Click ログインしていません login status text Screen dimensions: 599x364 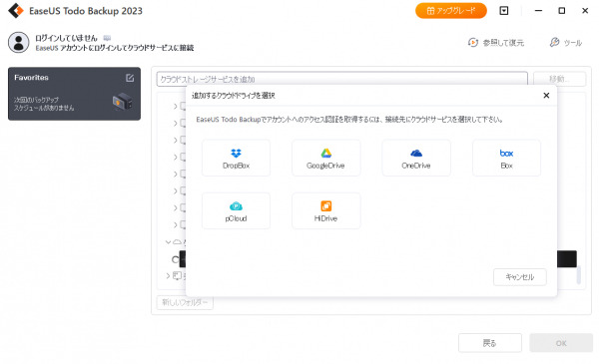(x=66, y=38)
